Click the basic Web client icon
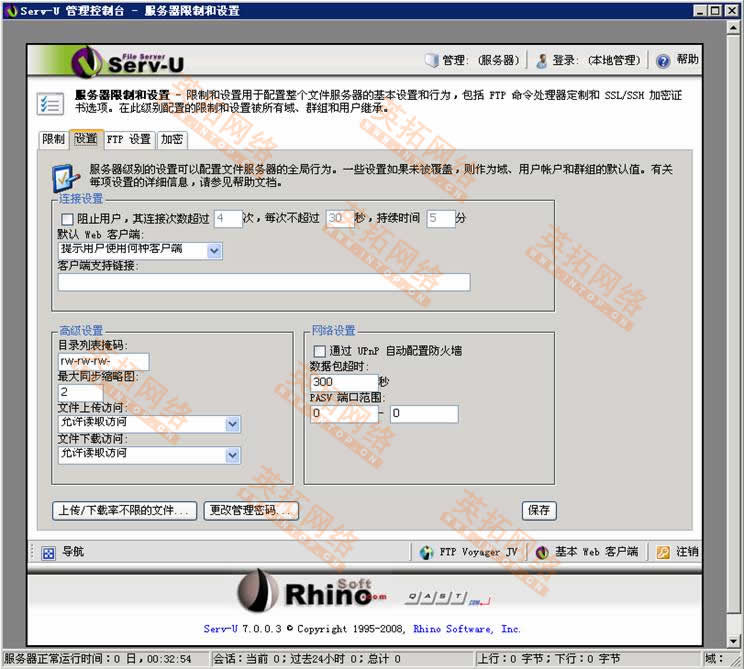 (x=542, y=552)
